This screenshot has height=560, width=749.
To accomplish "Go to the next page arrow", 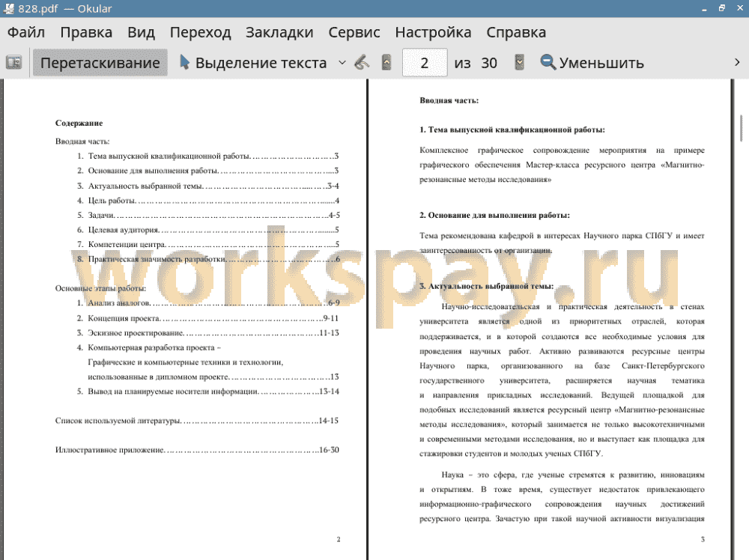I will point(519,63).
